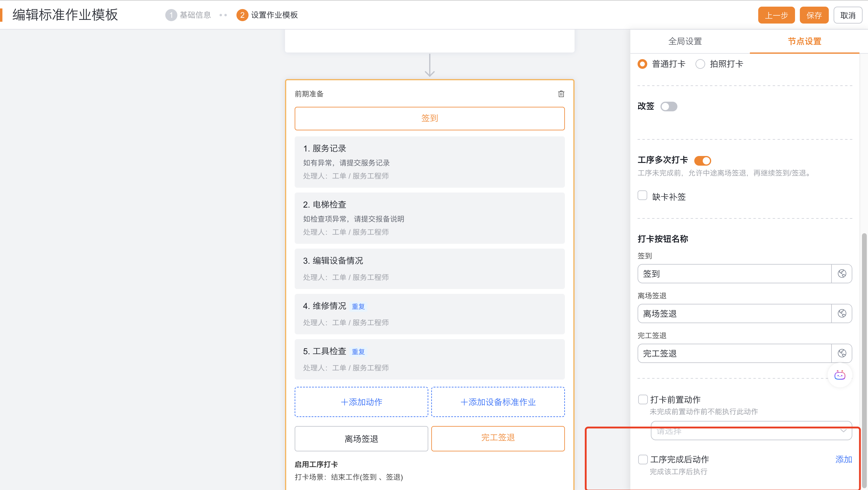Click globe icon next to 离场签退 input
Image resolution: width=868 pixels, height=490 pixels.
tap(842, 313)
